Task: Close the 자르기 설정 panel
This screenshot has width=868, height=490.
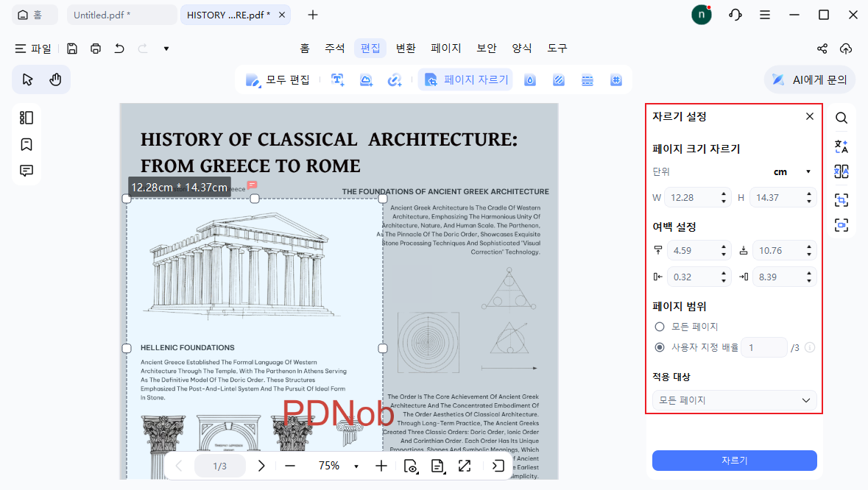Action: (x=810, y=116)
